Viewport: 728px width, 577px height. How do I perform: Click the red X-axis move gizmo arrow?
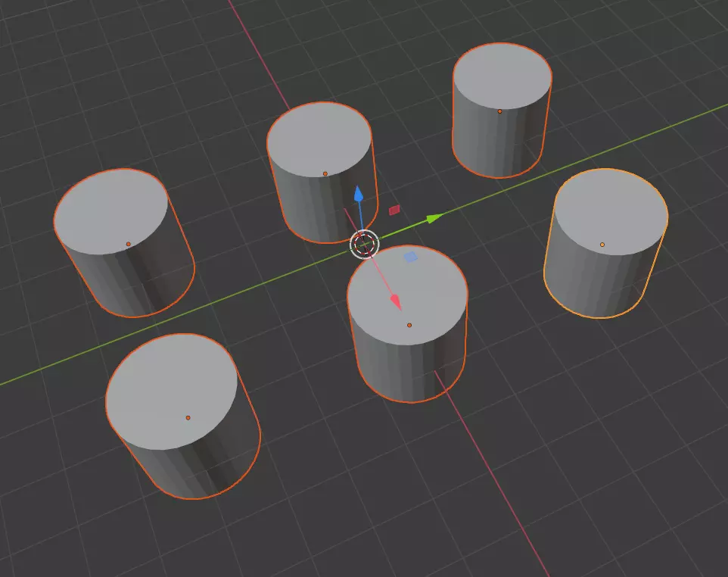tap(396, 302)
